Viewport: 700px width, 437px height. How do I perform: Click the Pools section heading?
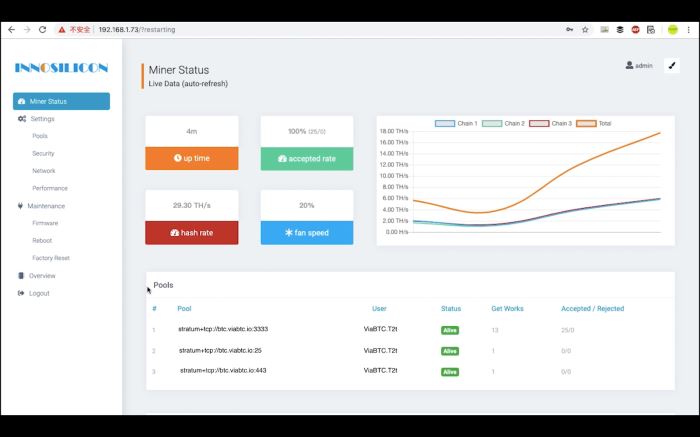click(163, 285)
